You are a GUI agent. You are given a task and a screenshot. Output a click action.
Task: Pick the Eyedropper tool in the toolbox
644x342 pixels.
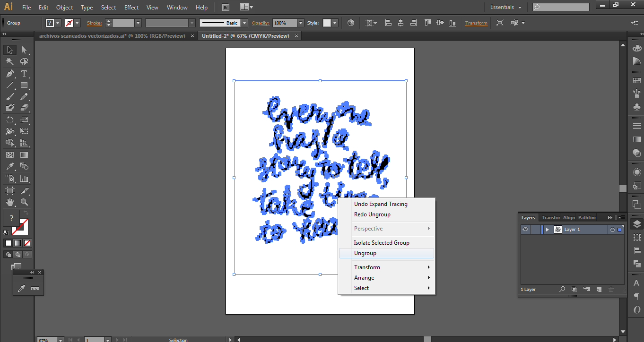pos(9,166)
